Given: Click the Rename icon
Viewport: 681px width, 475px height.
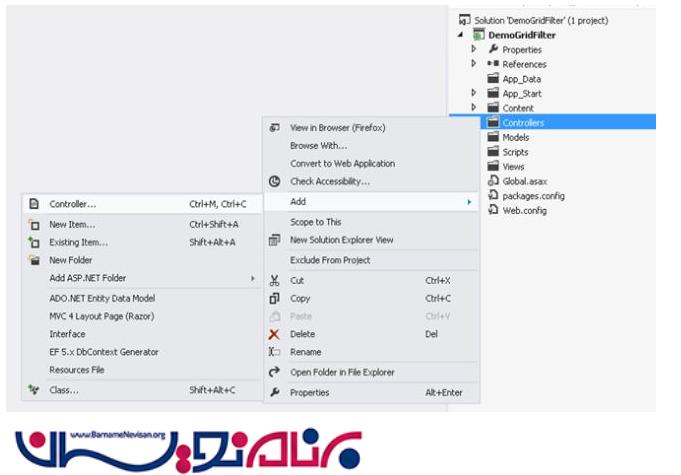Looking at the screenshot, I should 274,352.
